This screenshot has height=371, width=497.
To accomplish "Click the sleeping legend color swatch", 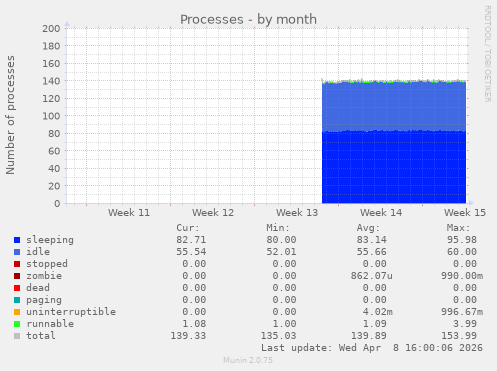I will [x=17, y=240].
